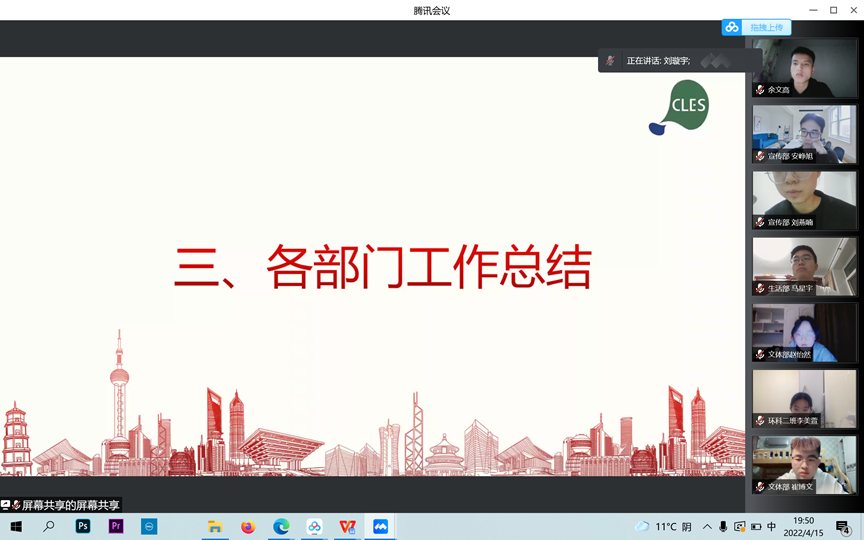Select 宣传部 安峥旭's video tile
The height and width of the screenshot is (540, 864).
(804, 133)
